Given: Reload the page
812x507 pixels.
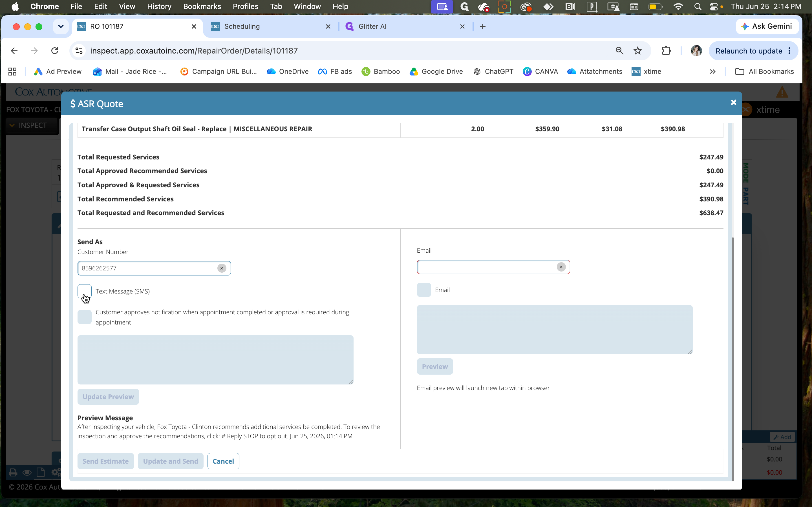Looking at the screenshot, I should (x=55, y=51).
